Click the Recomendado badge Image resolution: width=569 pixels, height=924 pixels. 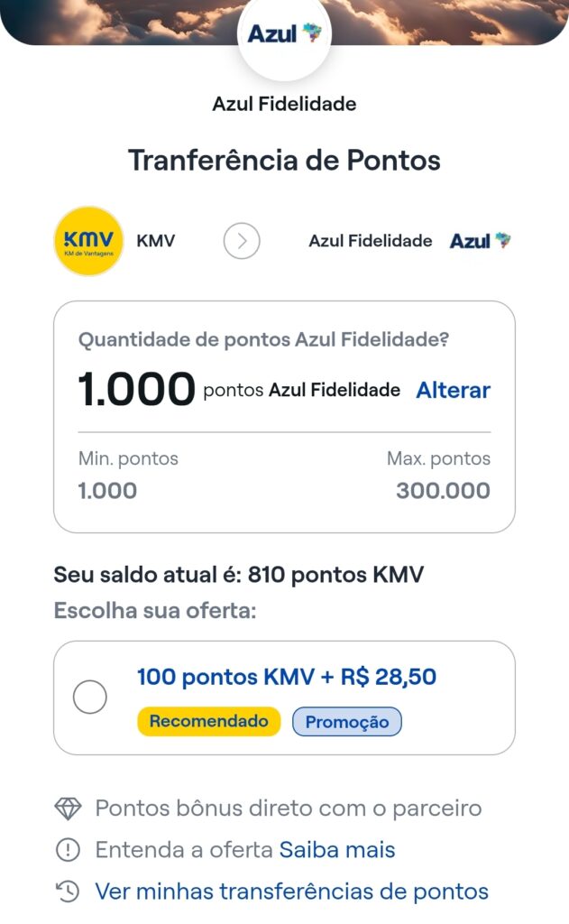click(x=208, y=722)
